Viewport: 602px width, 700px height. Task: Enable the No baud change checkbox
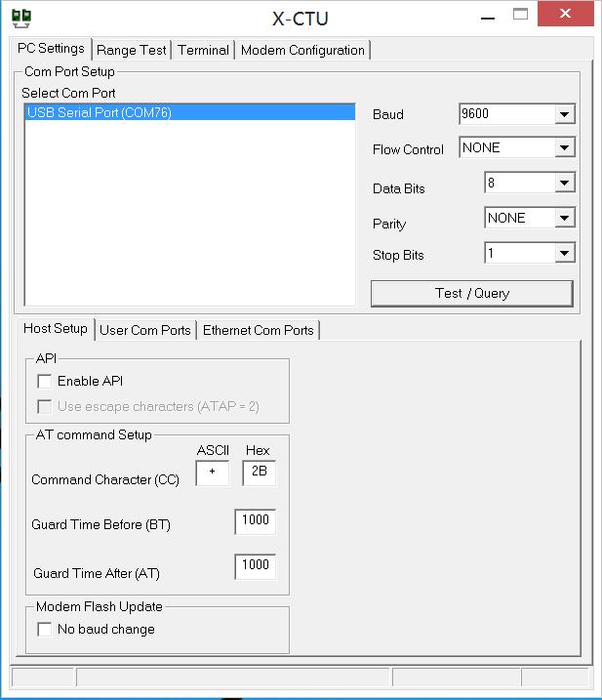pyautogui.click(x=45, y=629)
